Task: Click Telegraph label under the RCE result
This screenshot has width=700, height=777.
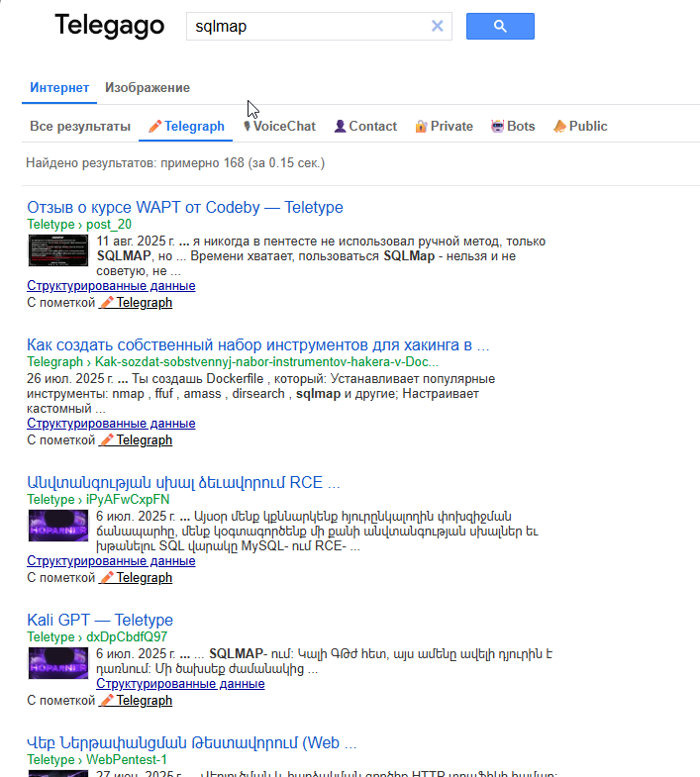Action: tap(136, 578)
